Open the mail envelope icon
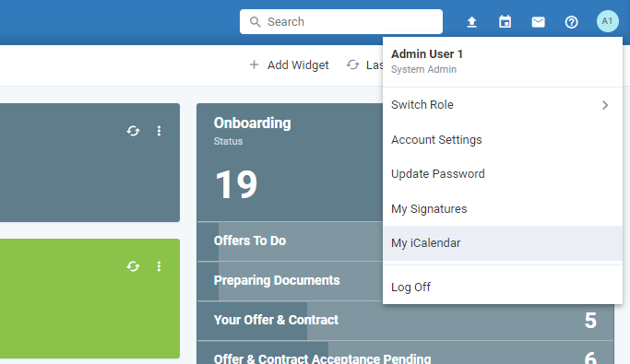Image resolution: width=630 pixels, height=364 pixels. pos(539,22)
